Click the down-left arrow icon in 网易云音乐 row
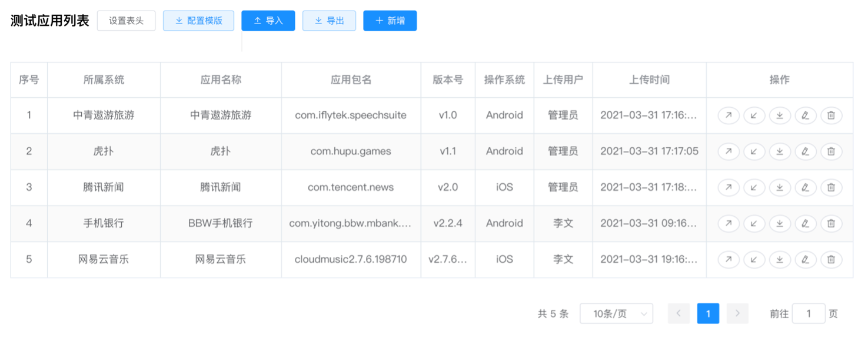This screenshot has height=347, width=868. click(754, 259)
